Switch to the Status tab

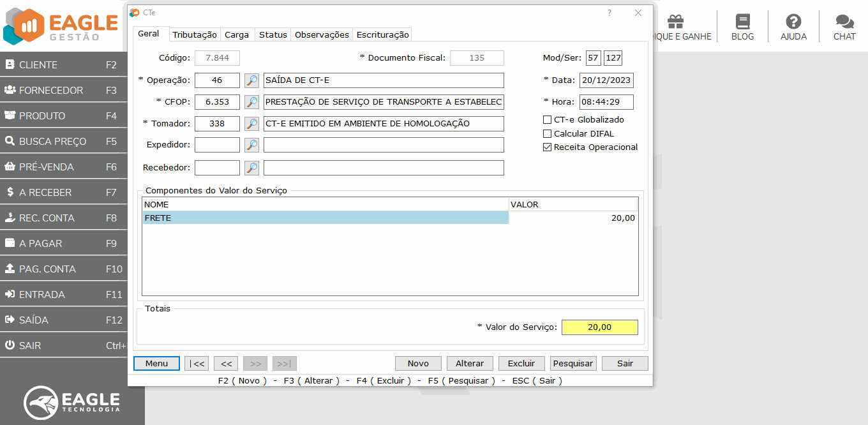click(273, 34)
